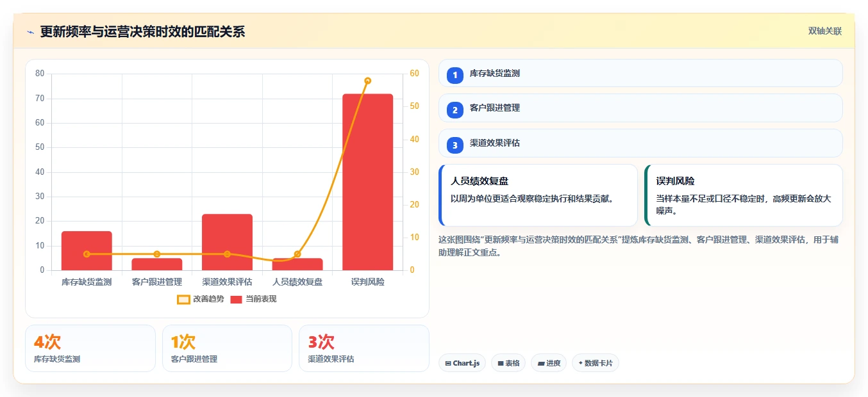
Task: Click the 当样本量不足 description text
Action: 744,205
